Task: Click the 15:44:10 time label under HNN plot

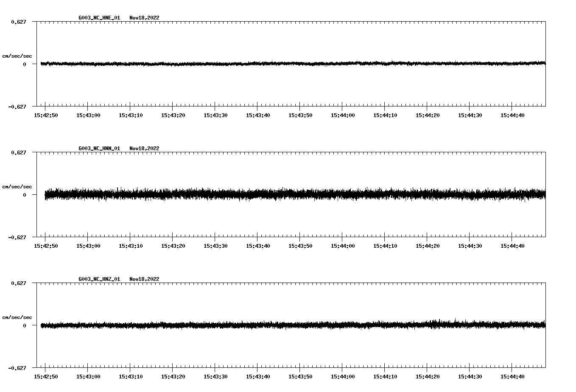Action: (385, 246)
